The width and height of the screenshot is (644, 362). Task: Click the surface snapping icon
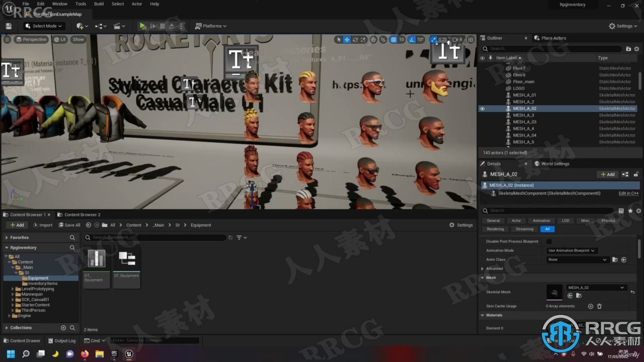383,39
